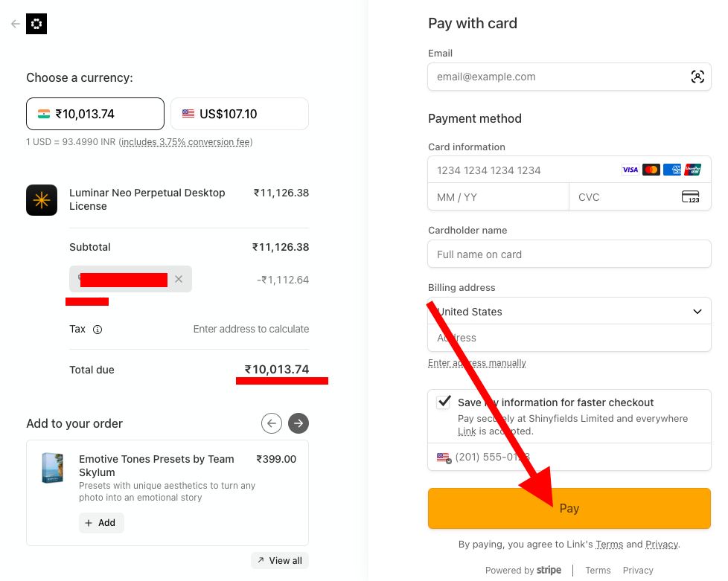Click the Tax info icon
728x581 pixels.
pos(98,329)
